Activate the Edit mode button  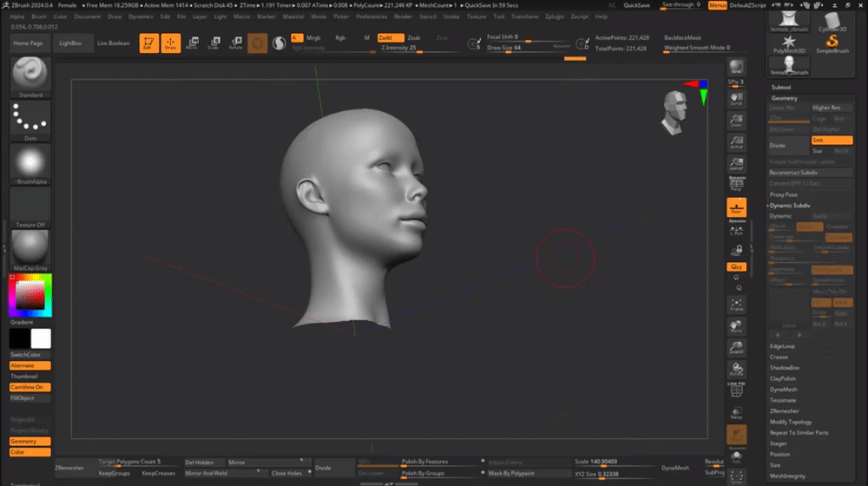coord(148,43)
